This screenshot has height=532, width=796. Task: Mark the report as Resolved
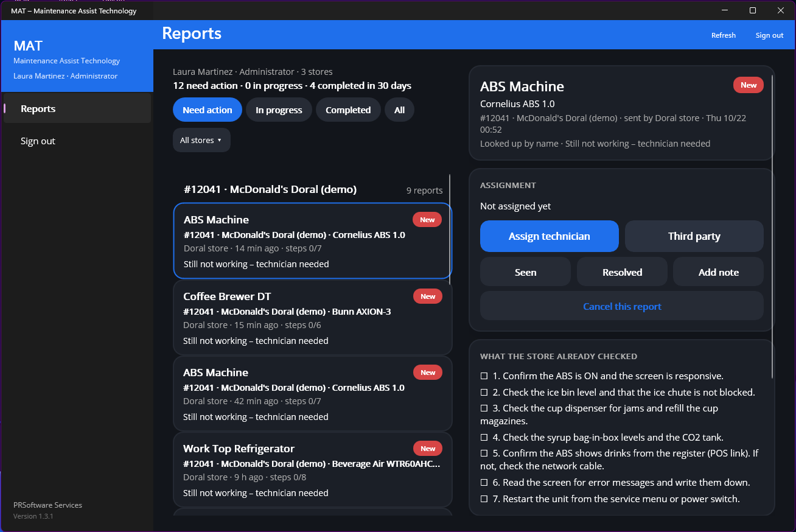coord(622,272)
